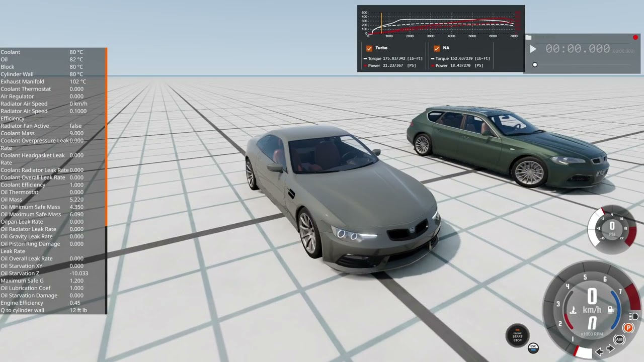The image size is (644, 362).
Task: Click the Oil Lubrication Coef row
Action: pos(53,288)
